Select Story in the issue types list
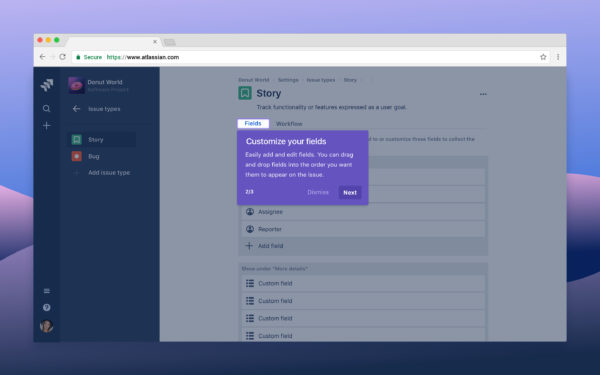The height and width of the screenshot is (375, 600). point(101,140)
